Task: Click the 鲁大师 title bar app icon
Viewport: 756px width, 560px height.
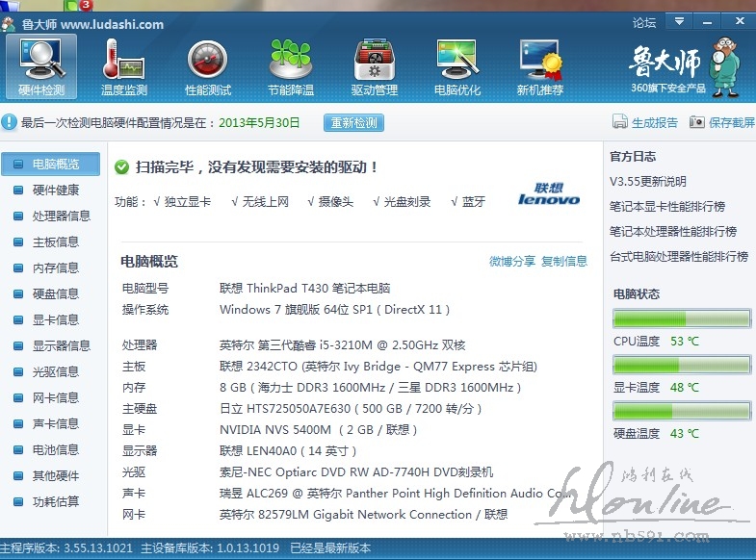Action: pos(9,24)
